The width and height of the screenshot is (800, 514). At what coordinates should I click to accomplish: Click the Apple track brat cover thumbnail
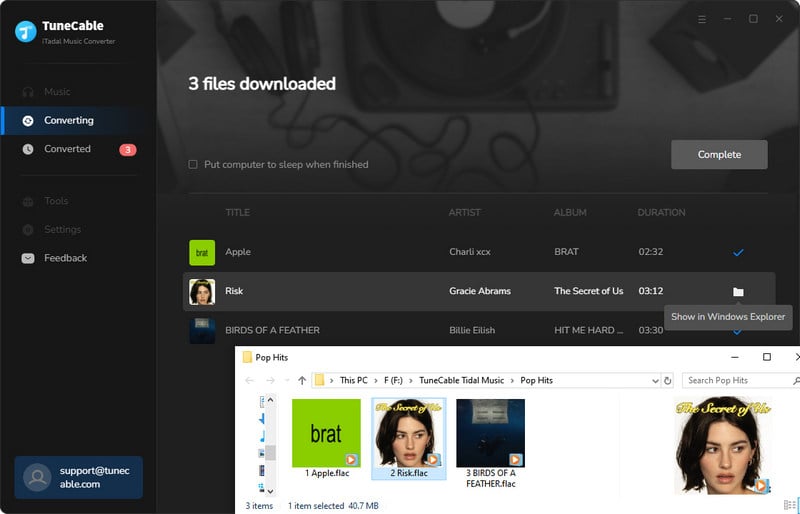point(202,253)
